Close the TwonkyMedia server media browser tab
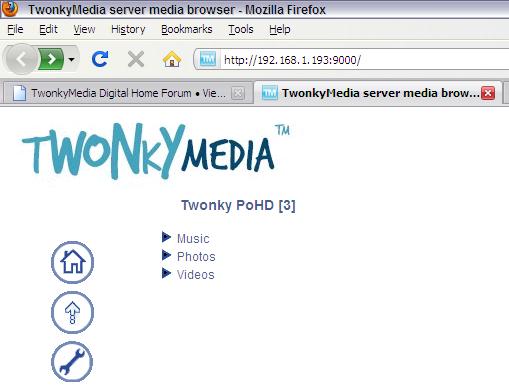 tap(488, 93)
